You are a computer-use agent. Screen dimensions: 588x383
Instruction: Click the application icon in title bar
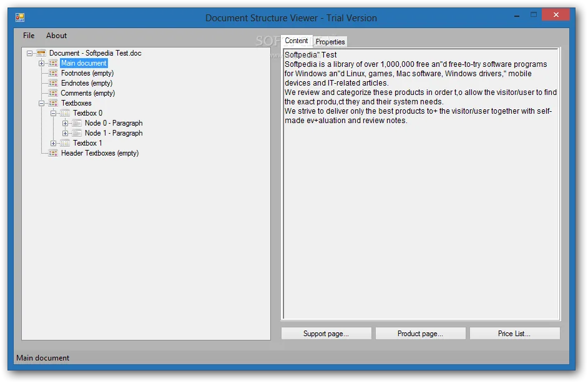click(20, 17)
